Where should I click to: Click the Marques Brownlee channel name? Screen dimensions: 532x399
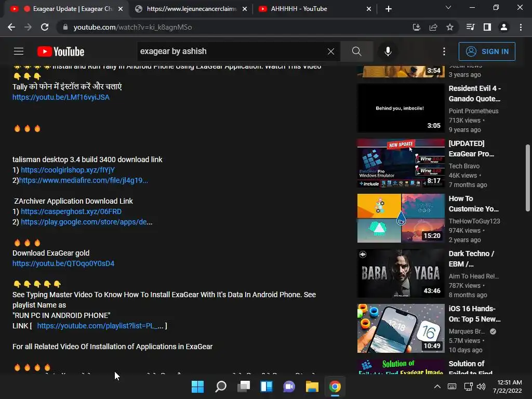(467, 331)
